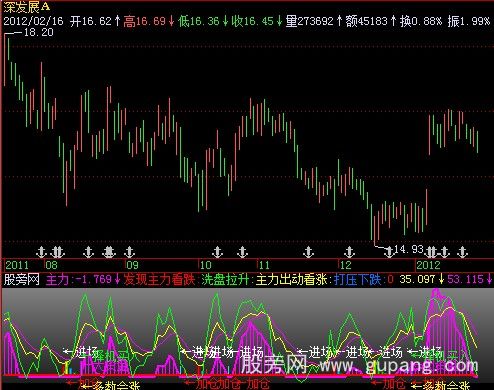Click the high price 高16.69 value
The image size is (494, 390).
point(149,21)
